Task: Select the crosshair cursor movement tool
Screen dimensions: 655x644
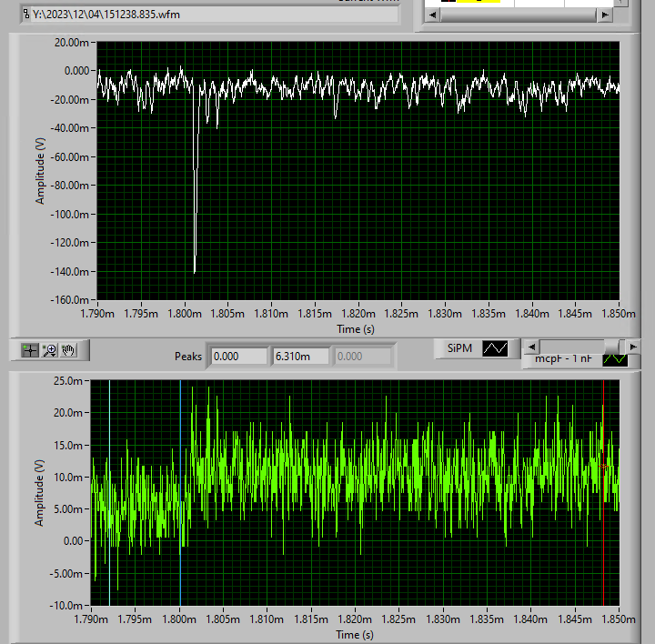Action: [x=30, y=349]
